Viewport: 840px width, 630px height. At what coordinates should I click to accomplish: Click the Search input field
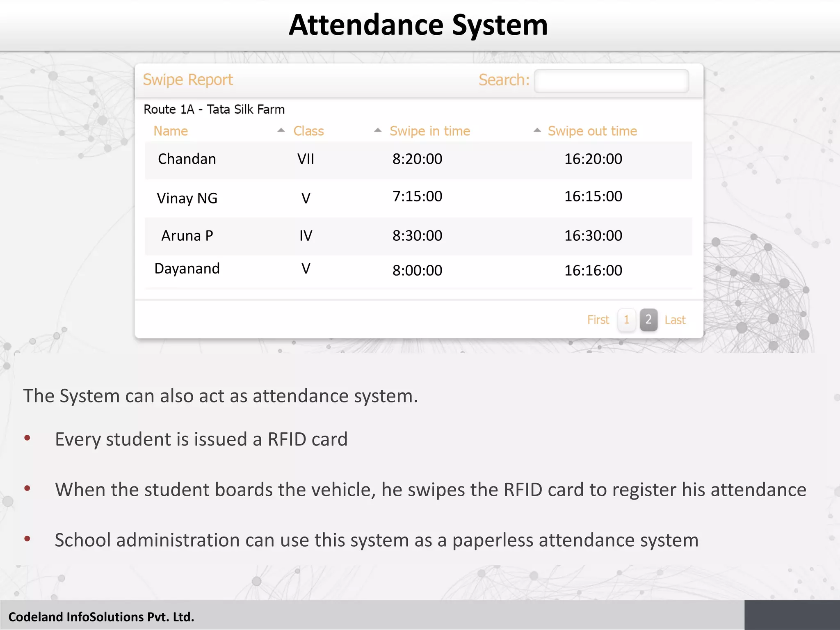point(611,81)
